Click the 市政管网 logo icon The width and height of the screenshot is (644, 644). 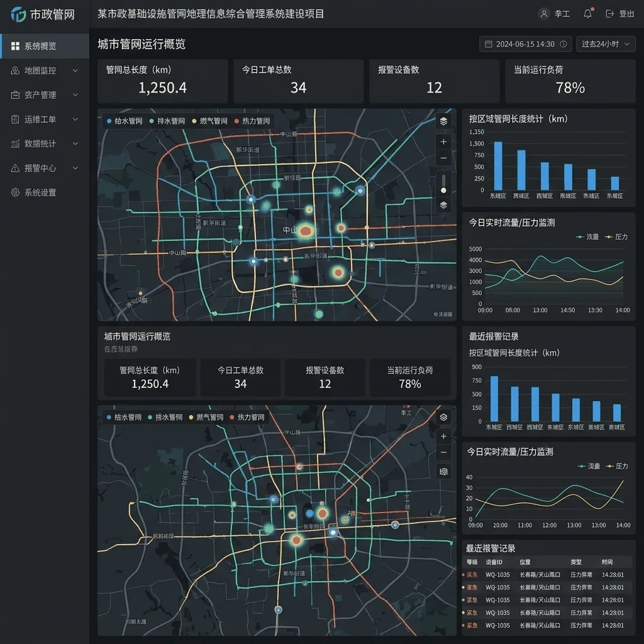pyautogui.click(x=18, y=14)
